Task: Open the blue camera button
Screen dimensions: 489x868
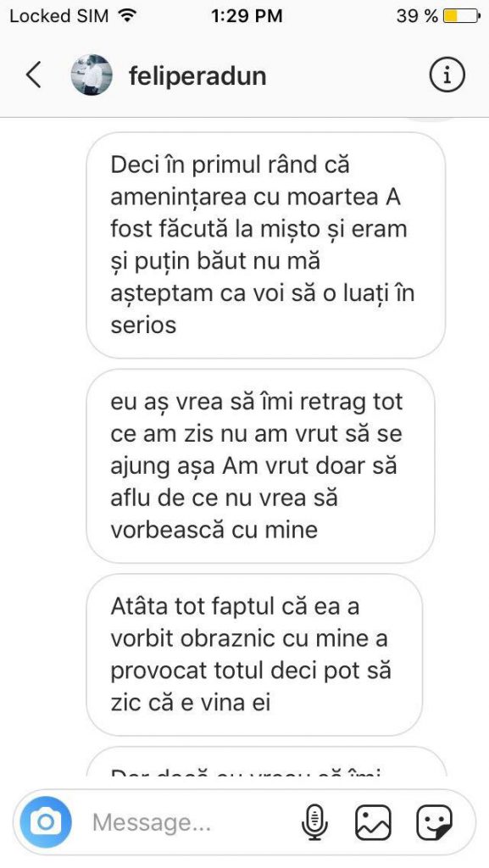Action: [46, 822]
